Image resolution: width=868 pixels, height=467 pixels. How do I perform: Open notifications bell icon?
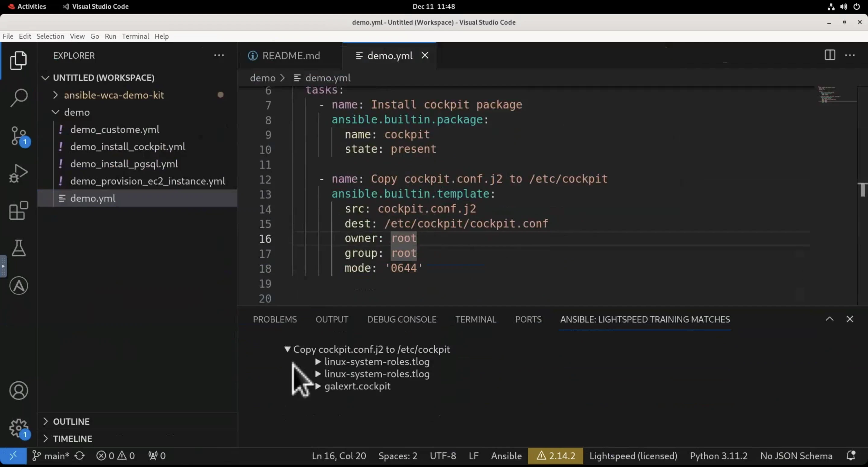tap(851, 456)
